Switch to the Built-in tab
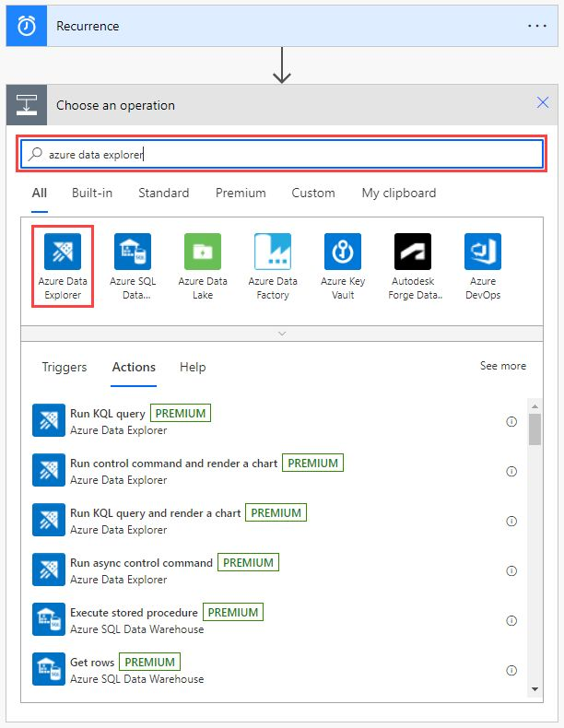 click(92, 193)
